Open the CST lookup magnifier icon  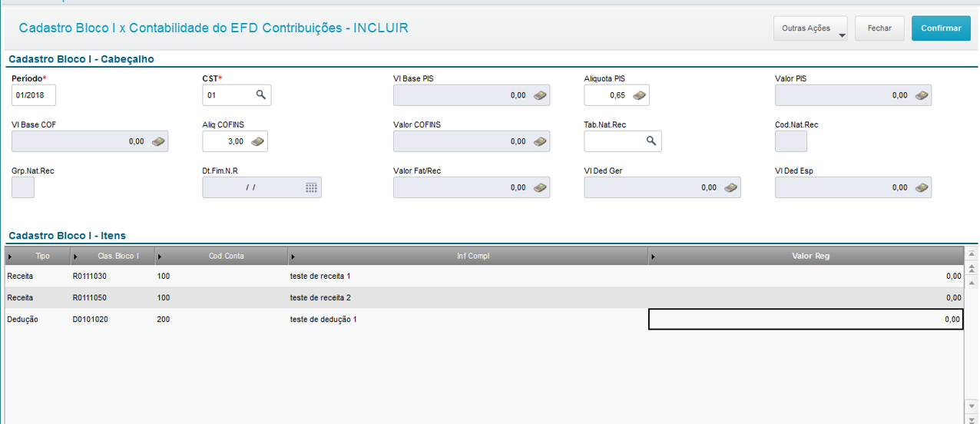pyautogui.click(x=261, y=95)
